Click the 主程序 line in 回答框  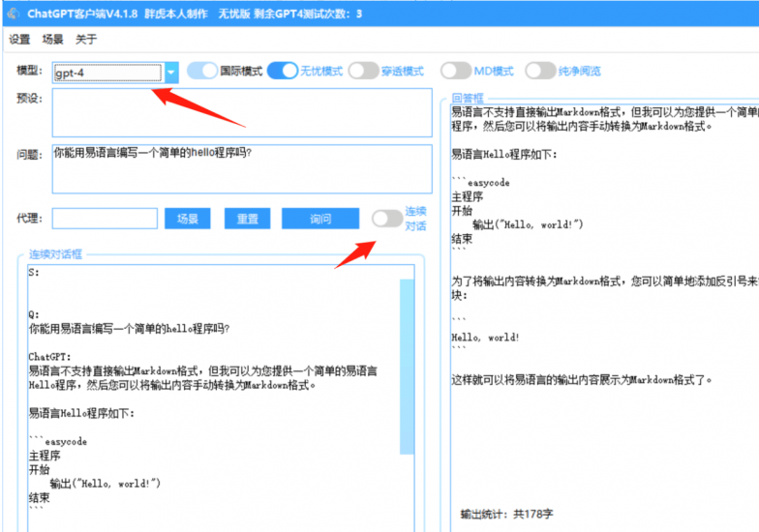point(467,197)
